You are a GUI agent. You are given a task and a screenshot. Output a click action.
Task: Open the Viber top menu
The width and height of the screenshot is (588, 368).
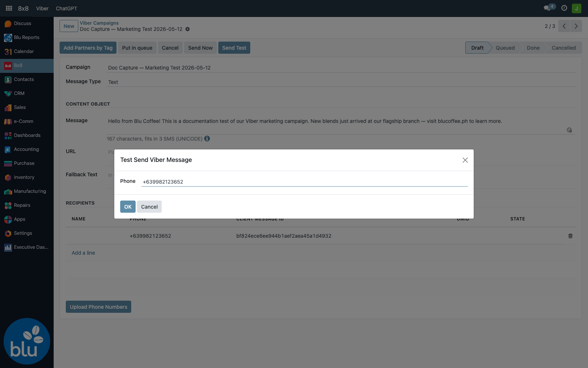(x=42, y=8)
